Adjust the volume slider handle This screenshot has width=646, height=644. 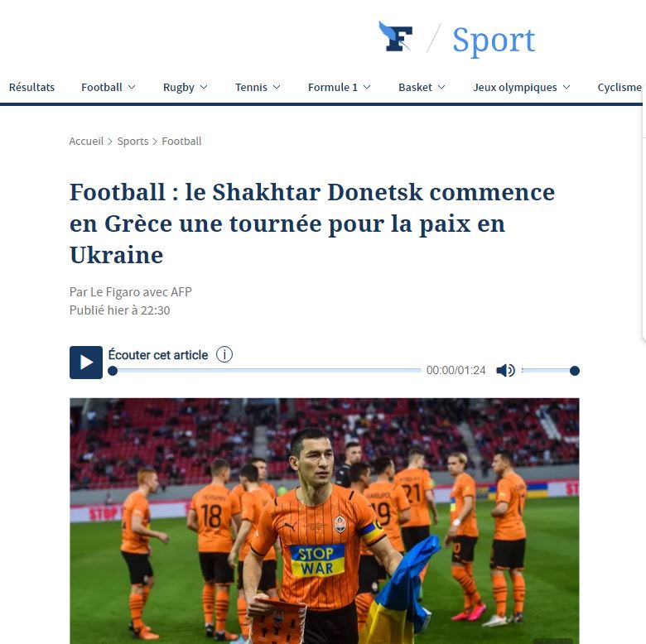pyautogui.click(x=574, y=371)
